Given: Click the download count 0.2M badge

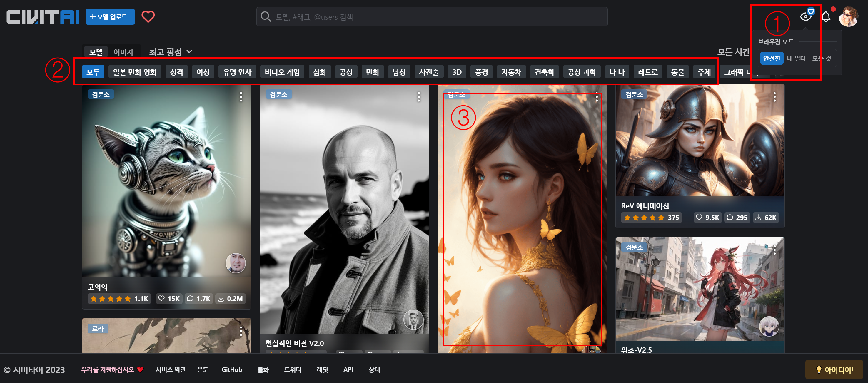Looking at the screenshot, I should tap(231, 299).
